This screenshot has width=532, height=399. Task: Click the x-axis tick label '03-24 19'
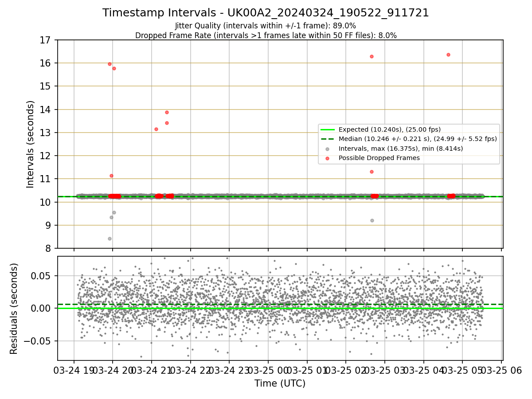[x=74, y=370]
